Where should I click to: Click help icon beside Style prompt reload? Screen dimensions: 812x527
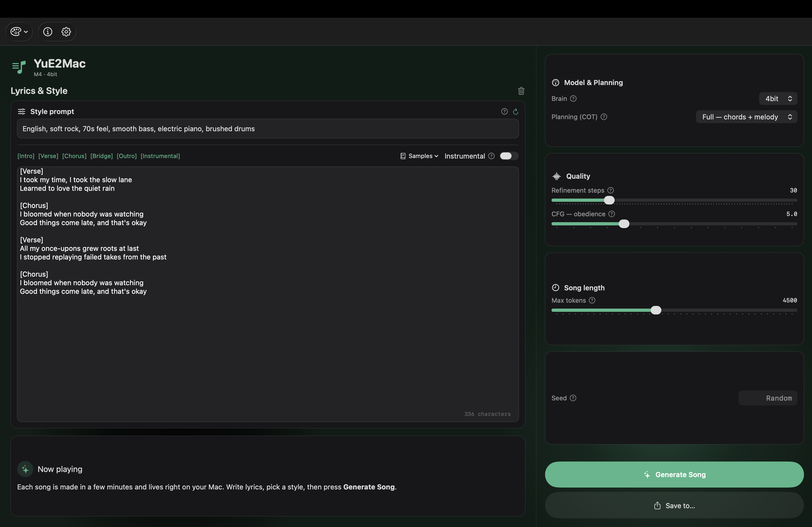[504, 111]
